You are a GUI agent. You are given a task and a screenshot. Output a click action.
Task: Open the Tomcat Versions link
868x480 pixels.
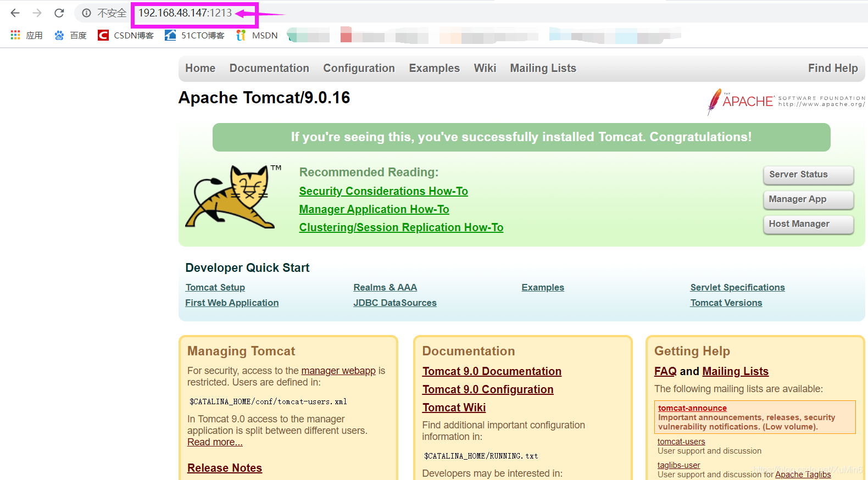726,303
